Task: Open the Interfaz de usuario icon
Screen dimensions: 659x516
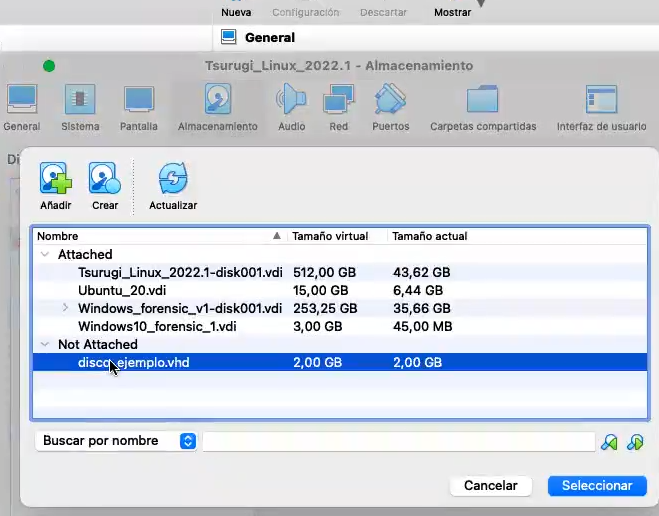Action: coord(601,99)
